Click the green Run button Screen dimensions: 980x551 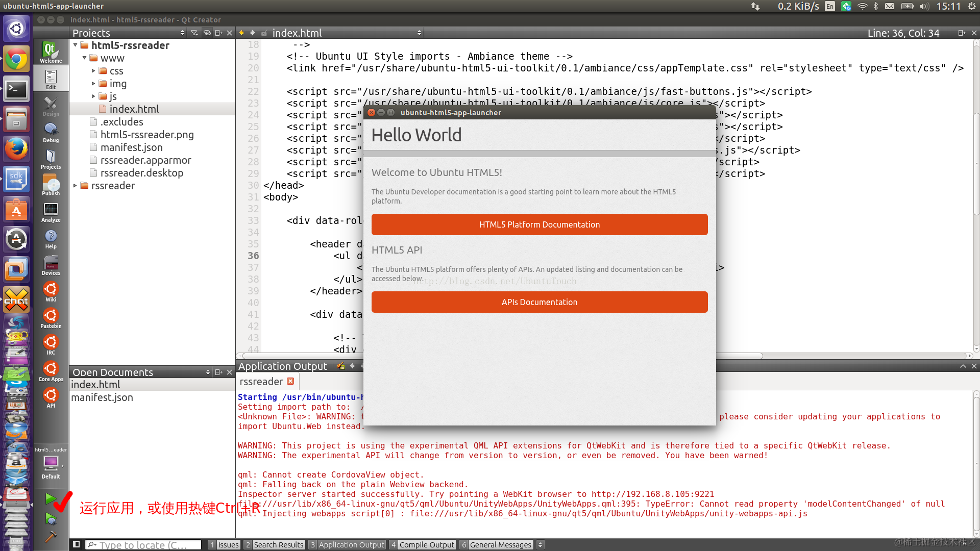(50, 498)
